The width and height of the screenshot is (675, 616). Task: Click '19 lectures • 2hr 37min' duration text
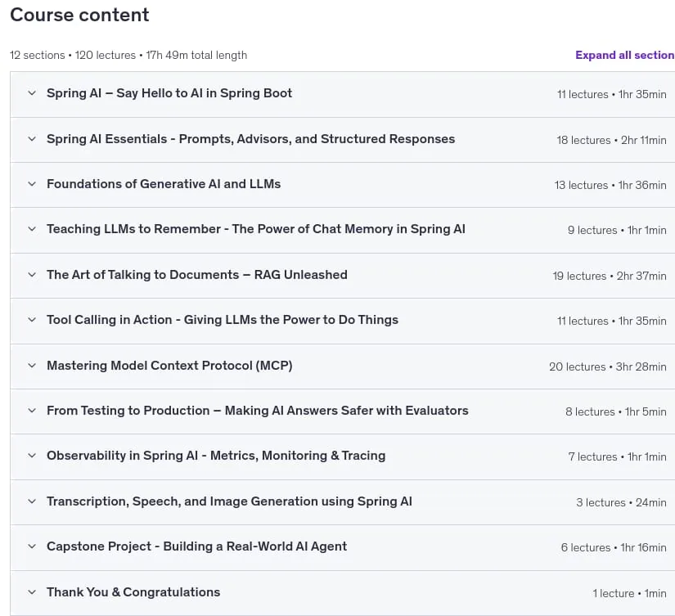609,276
